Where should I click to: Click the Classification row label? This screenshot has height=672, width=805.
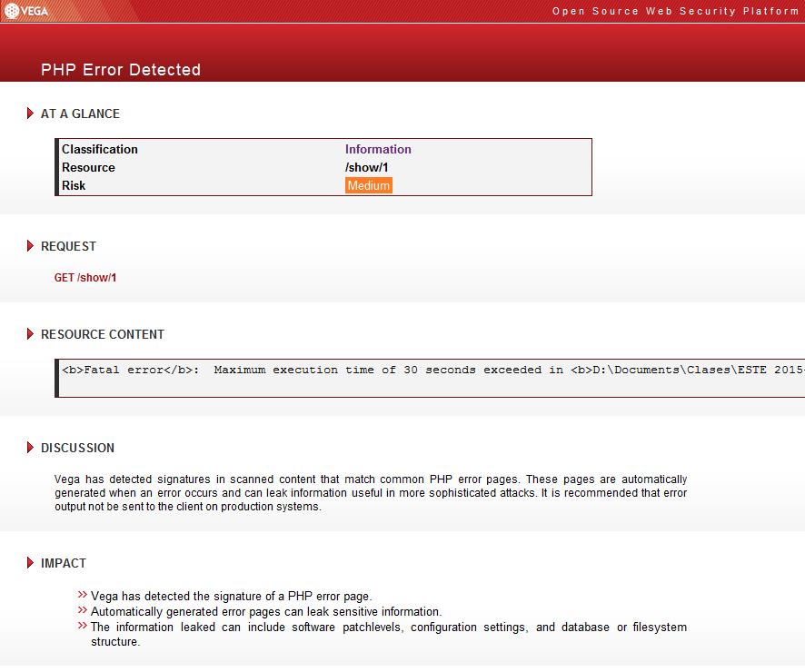click(100, 149)
